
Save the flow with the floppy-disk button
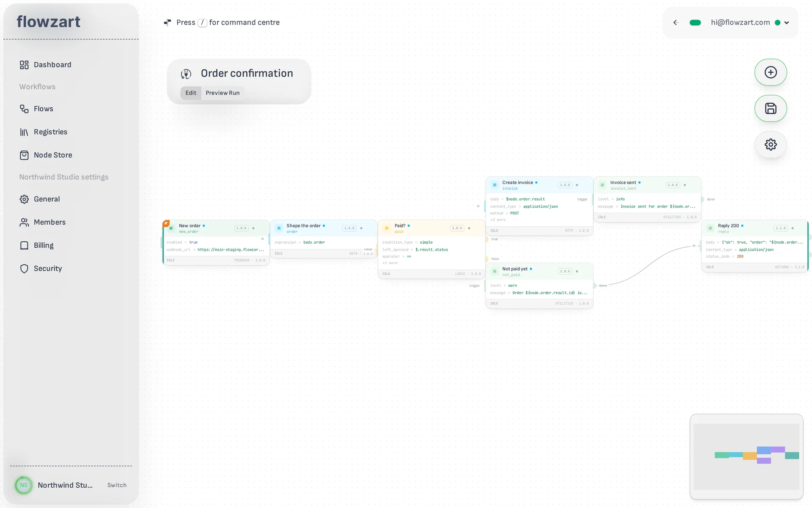(x=771, y=108)
